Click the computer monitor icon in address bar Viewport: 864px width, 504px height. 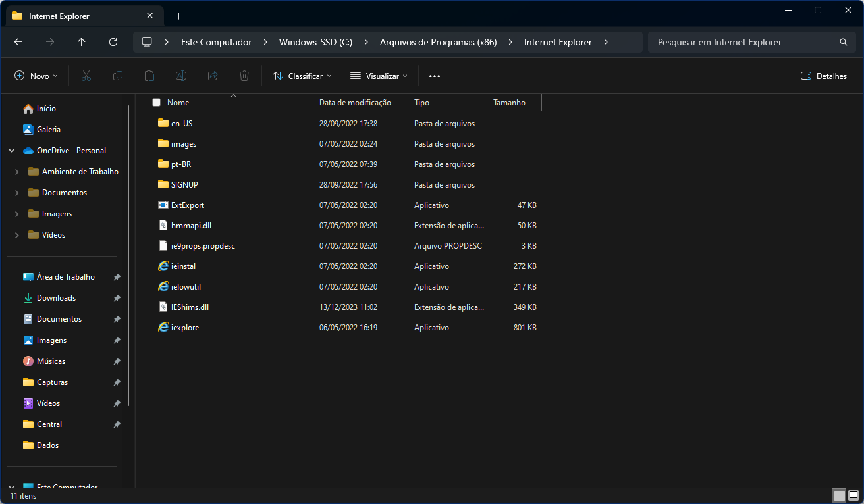pos(147,42)
